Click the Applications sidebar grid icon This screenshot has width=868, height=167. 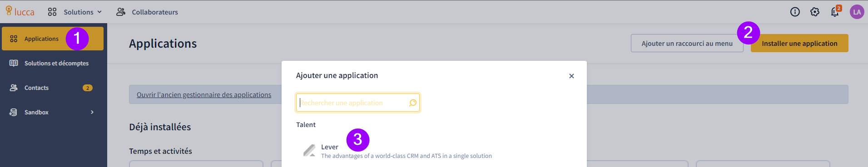pyautogui.click(x=14, y=39)
